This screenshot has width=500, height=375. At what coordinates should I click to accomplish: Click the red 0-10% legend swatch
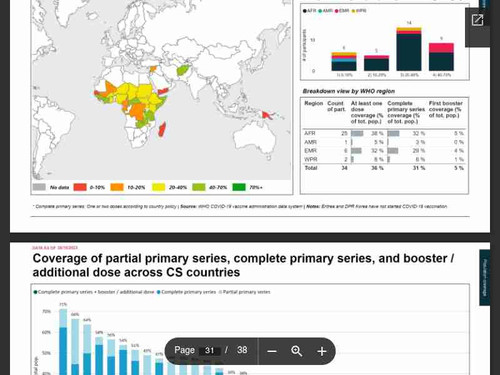pyautogui.click(x=80, y=187)
